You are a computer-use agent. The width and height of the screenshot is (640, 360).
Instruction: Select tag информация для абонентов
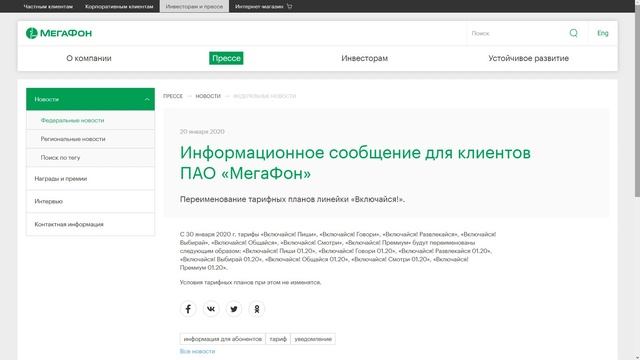coord(223,339)
